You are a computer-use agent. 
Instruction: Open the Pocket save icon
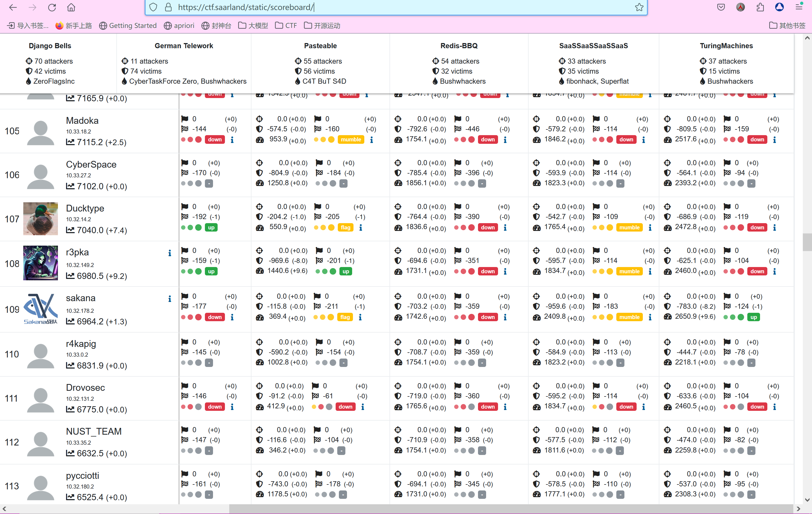point(721,7)
